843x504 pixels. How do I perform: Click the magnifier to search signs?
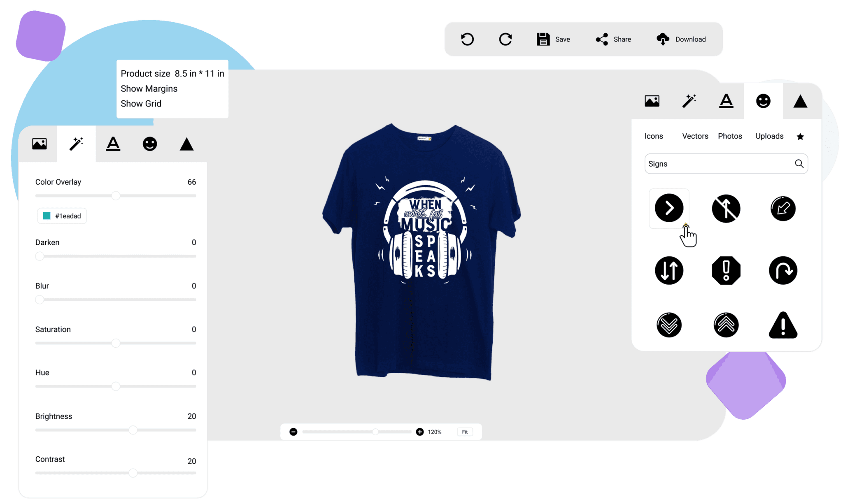coord(799,163)
